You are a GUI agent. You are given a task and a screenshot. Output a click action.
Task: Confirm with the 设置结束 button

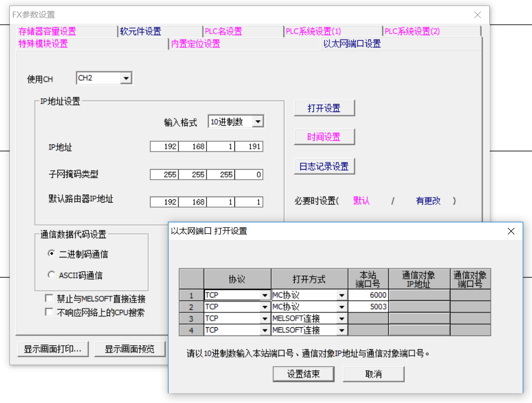pyautogui.click(x=303, y=374)
